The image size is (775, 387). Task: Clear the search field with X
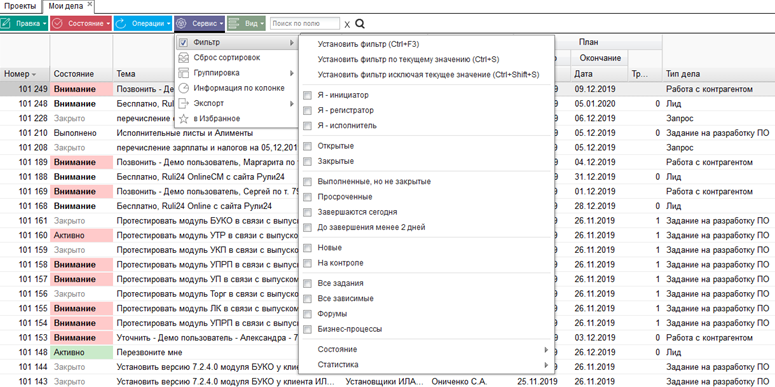point(347,24)
